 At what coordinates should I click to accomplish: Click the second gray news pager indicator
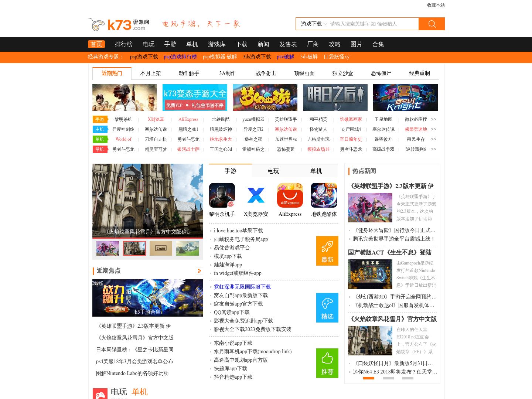pos(388,378)
